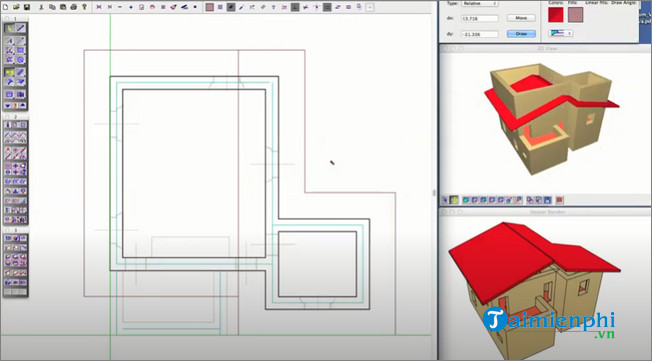Open the Type dropdown showing Relative
Viewport: 652px width, 361px height.
click(479, 3)
